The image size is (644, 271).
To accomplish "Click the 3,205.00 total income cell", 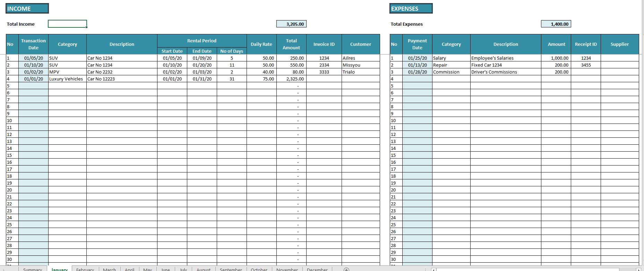I will 291,24.
